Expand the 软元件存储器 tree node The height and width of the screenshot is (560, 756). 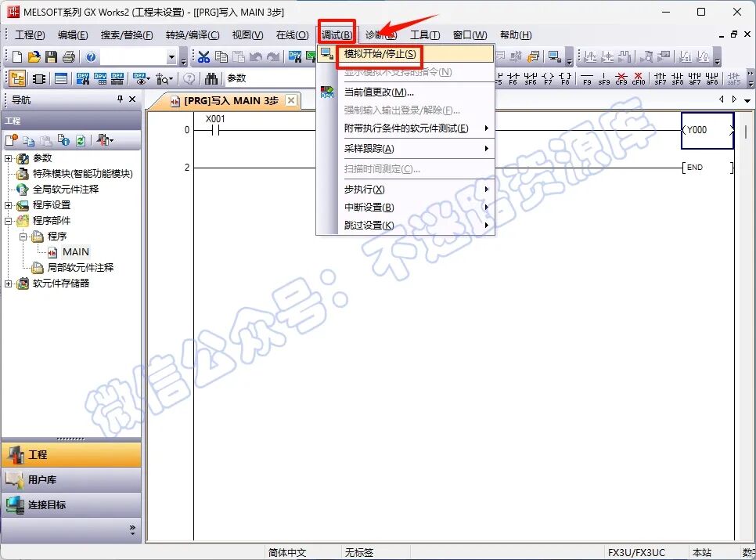(8, 284)
